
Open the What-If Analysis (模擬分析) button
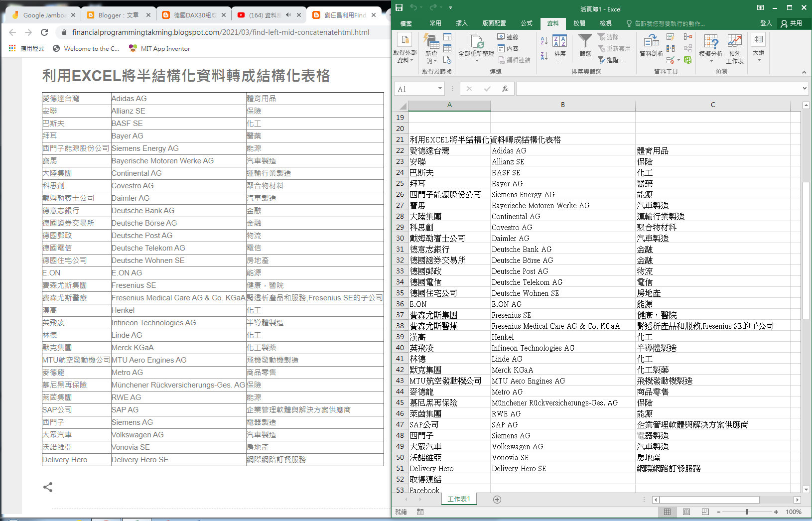(x=711, y=48)
